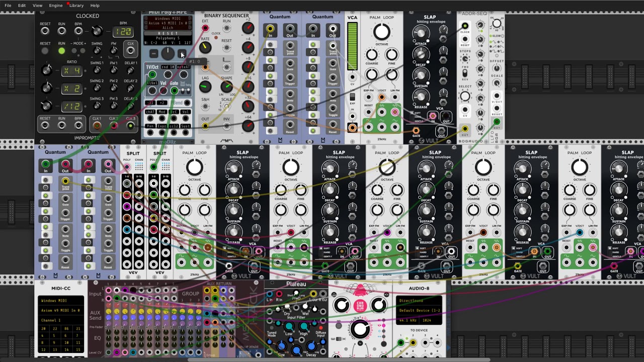Click the CLK 3 output jack on Clocked
The height and width of the screenshot is (362, 644).
[130, 126]
